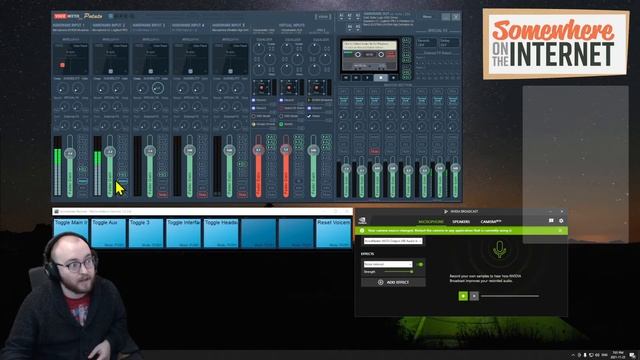Click Hardware Input 3 gain fader knob
Image resolution: width=640 pixels, height=360 pixels.
click(150, 151)
